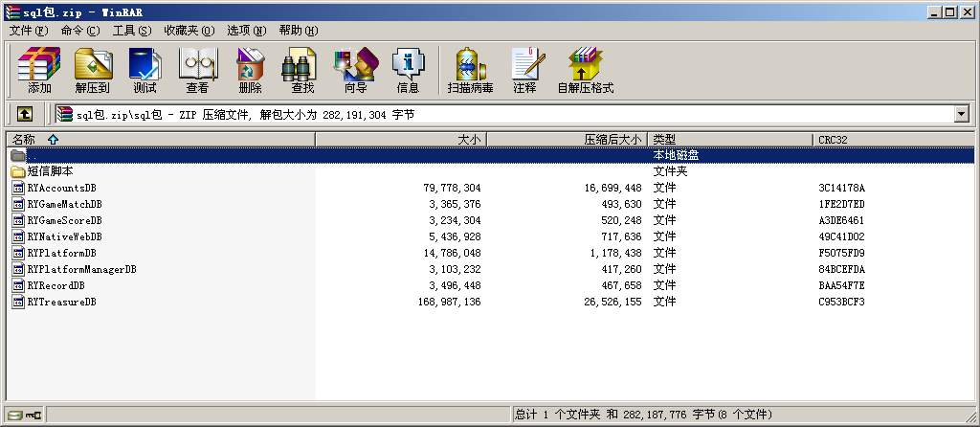Click the 信息 (Info) toolbar icon

point(408,70)
